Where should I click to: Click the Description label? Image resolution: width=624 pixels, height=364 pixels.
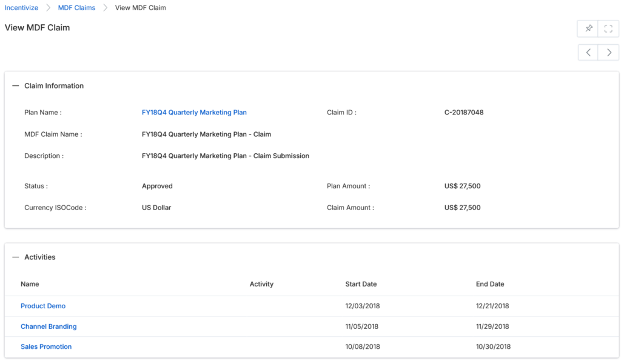pyautogui.click(x=44, y=156)
